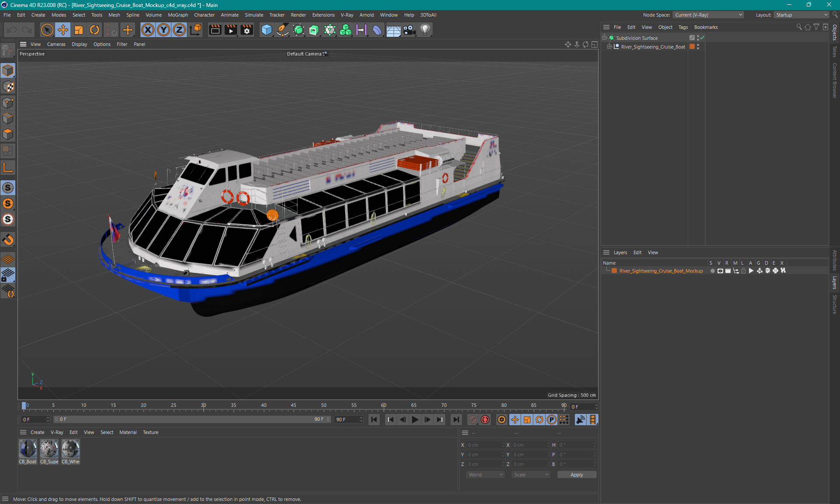Click the Enable Axis icon in sidebar
The height and width of the screenshot is (504, 840).
point(8,168)
